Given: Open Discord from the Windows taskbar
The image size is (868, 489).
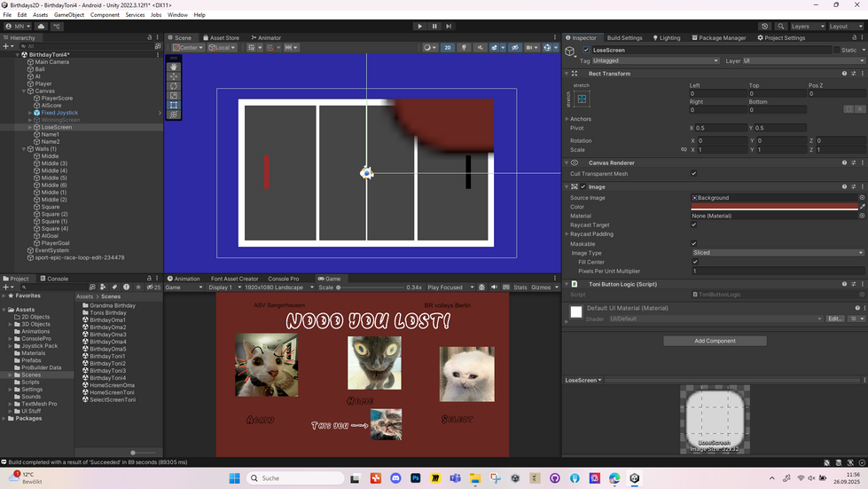Looking at the screenshot, I should 395,478.
